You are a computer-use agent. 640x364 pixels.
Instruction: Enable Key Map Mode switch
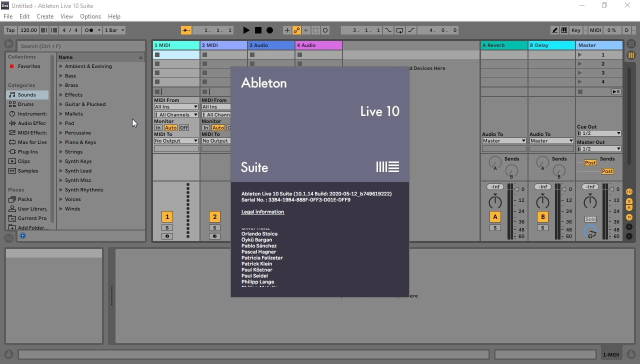pos(576,30)
